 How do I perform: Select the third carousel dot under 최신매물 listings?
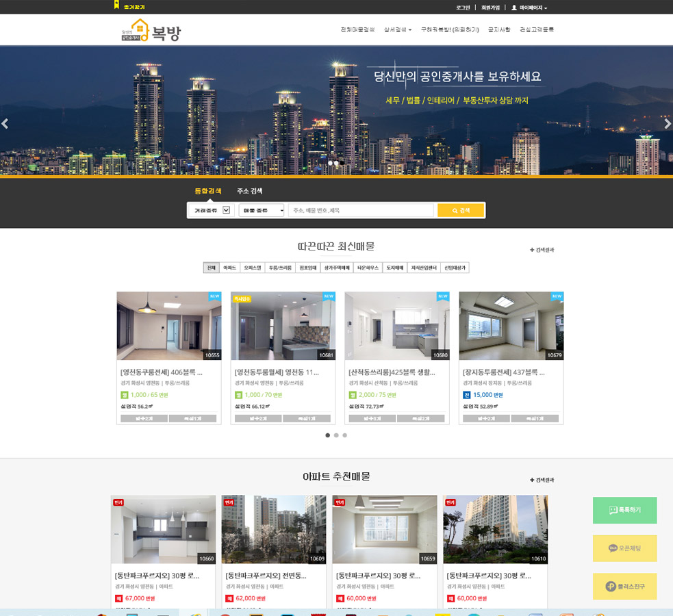click(x=345, y=435)
